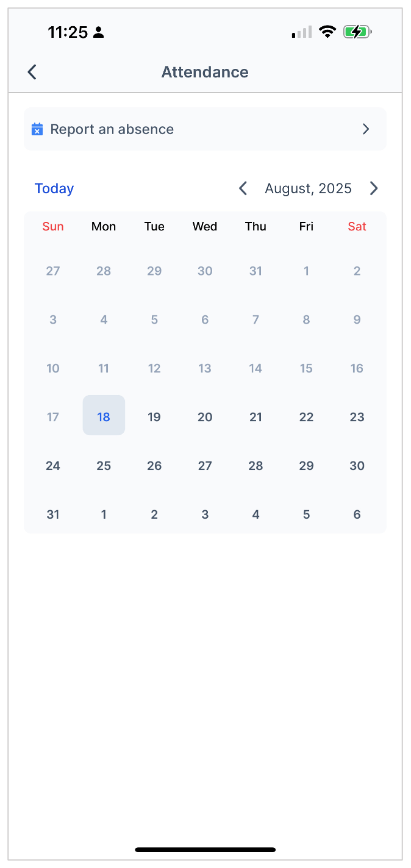This screenshot has width=411, height=868.
Task: Select August 19 in calendar
Action: (x=154, y=417)
